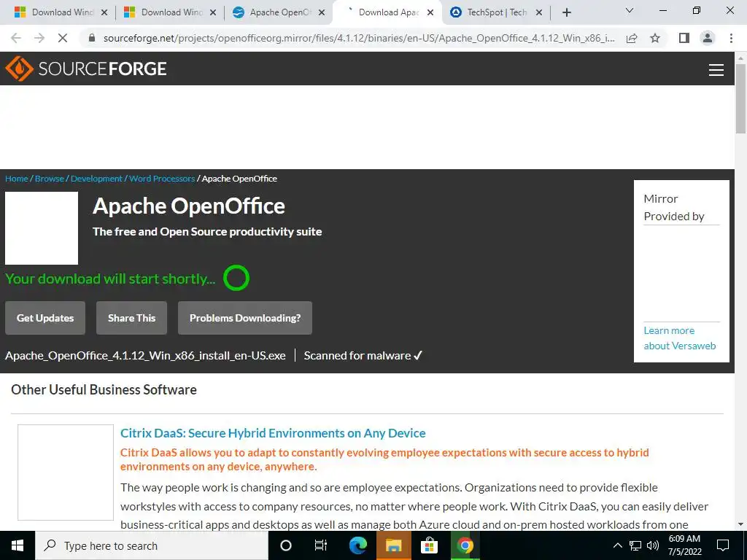Click the address bar URL field
747x560 pixels.
point(359,38)
